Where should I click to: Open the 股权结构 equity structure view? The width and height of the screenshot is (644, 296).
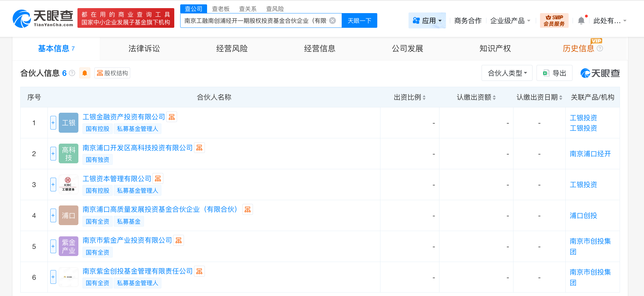112,73
